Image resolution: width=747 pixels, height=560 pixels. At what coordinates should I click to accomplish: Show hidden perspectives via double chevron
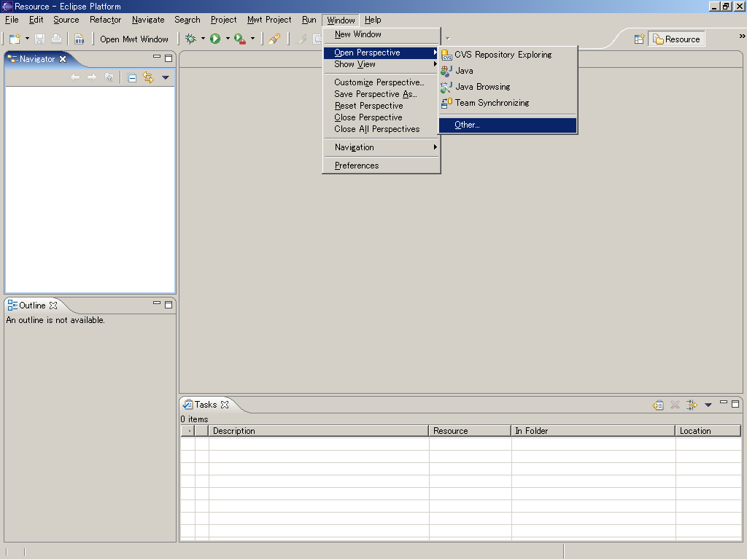coord(742,36)
